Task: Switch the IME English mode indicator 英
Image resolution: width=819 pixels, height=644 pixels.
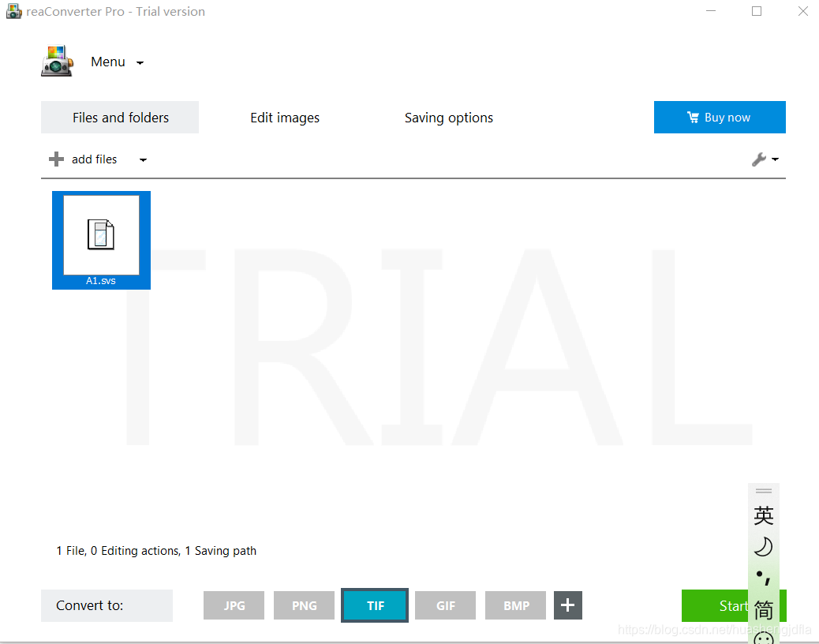Action: 764,515
